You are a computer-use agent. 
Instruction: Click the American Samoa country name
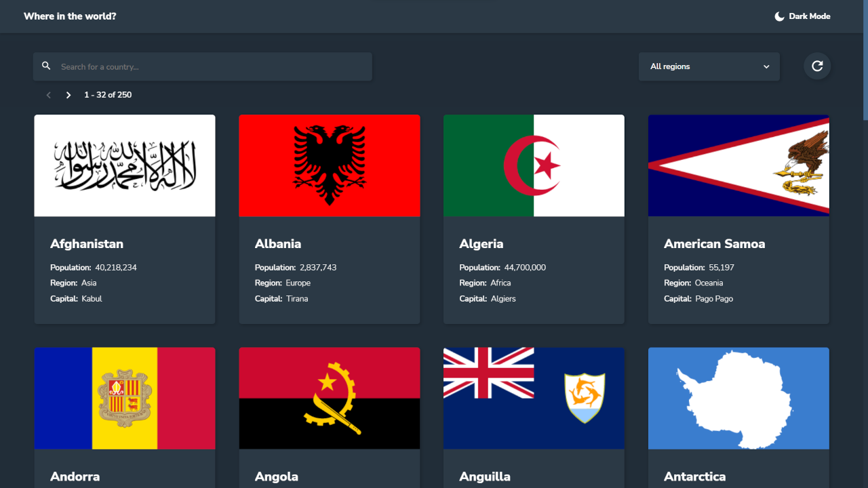pos(715,244)
